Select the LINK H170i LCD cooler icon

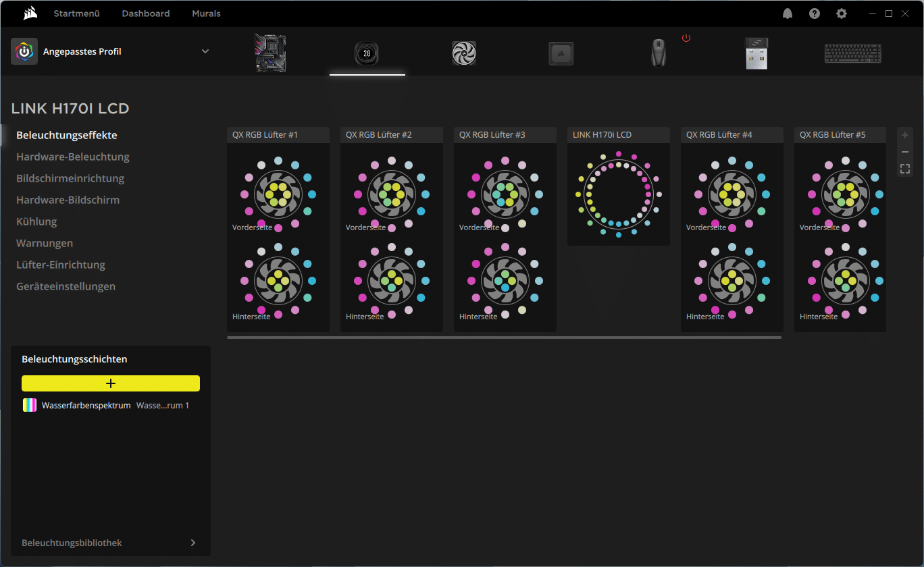click(x=367, y=53)
